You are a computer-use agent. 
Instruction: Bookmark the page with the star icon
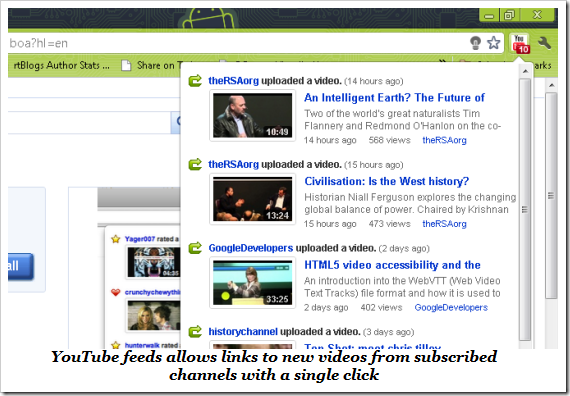click(x=493, y=43)
